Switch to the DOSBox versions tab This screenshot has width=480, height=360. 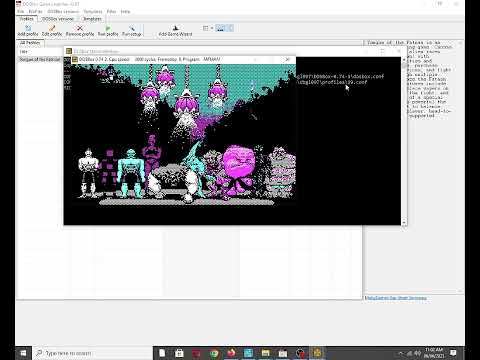(x=58, y=19)
